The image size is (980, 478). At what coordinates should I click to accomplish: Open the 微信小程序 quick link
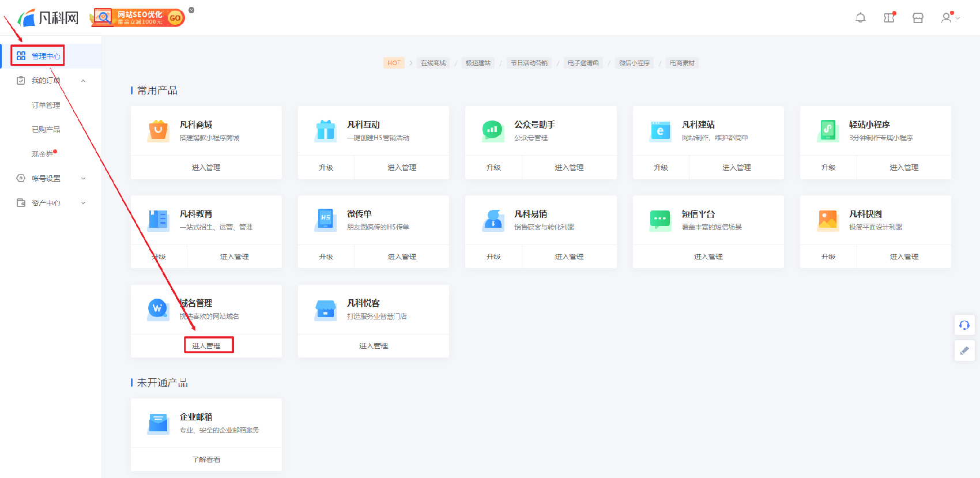(634, 63)
